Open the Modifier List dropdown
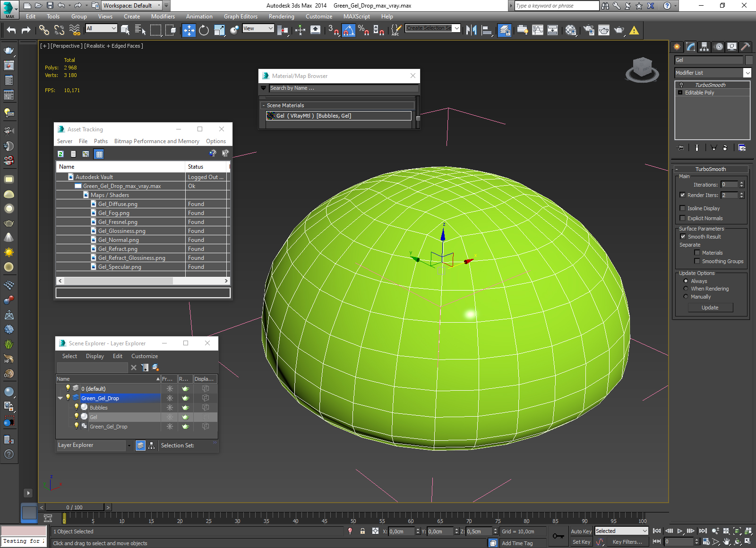Viewport: 756px width, 548px height. (x=747, y=73)
